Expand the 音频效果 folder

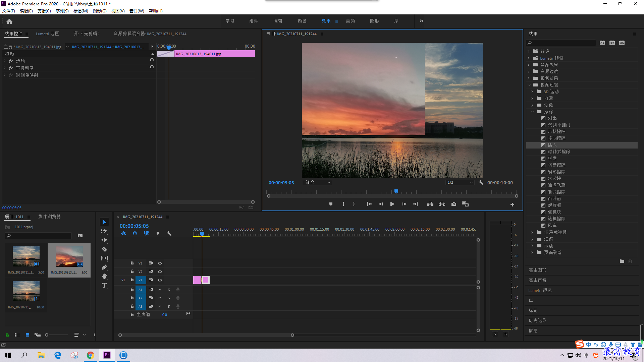pyautogui.click(x=529, y=65)
